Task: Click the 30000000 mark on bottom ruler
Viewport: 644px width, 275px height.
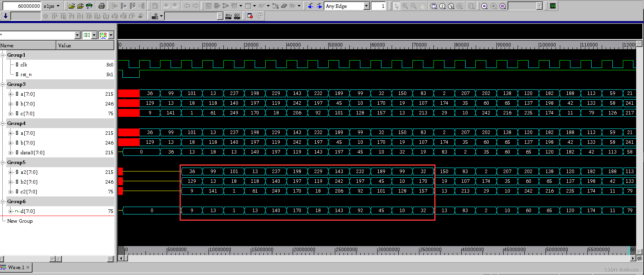Action: click(389, 250)
